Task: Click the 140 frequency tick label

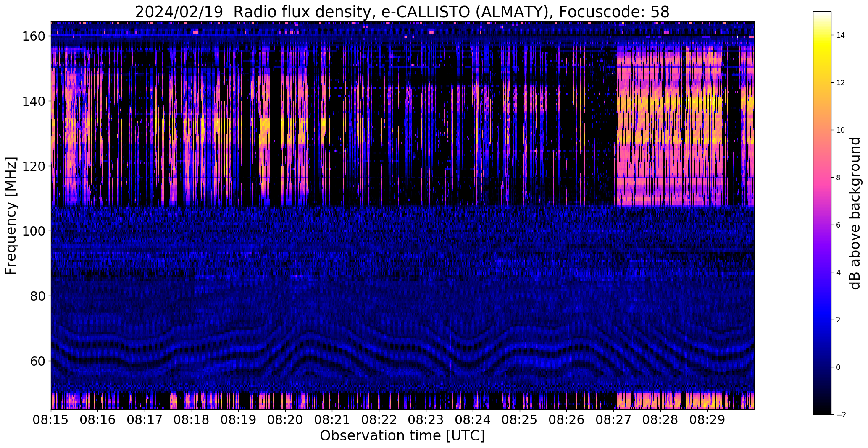Action: [x=34, y=101]
